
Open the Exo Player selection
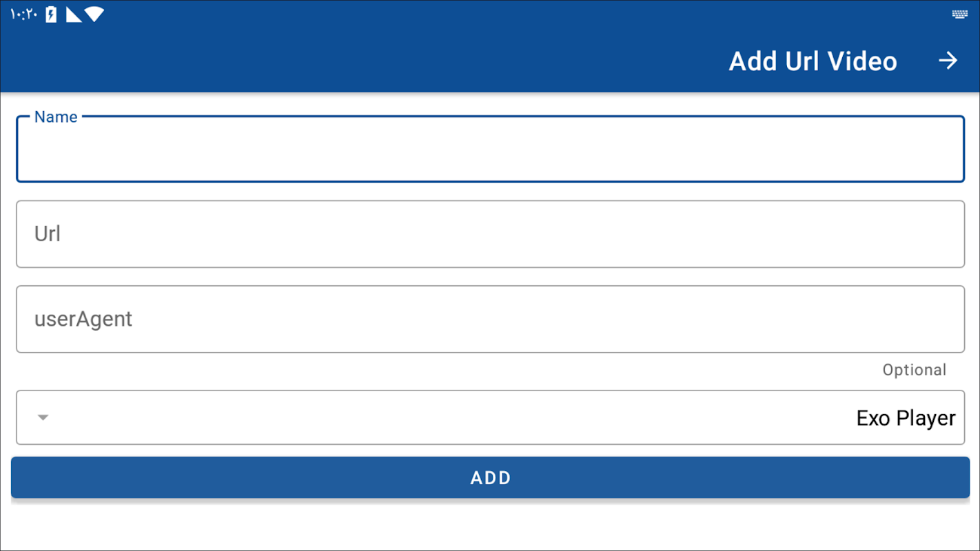click(x=905, y=418)
